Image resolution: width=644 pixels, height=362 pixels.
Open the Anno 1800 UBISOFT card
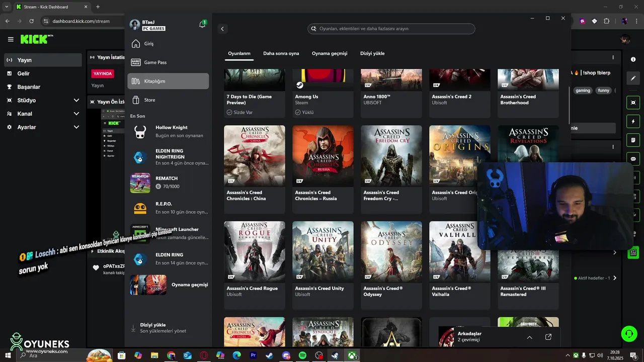pos(391,94)
